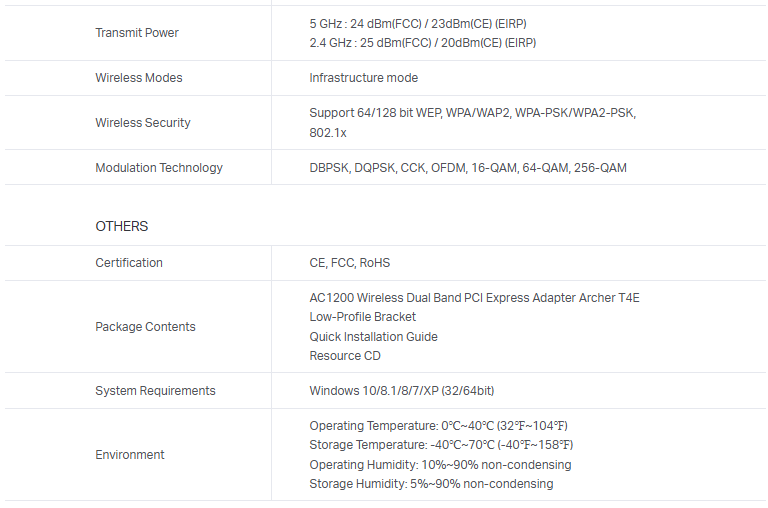Click the Package Contents label
This screenshot has height=508, width=768.
pos(145,327)
